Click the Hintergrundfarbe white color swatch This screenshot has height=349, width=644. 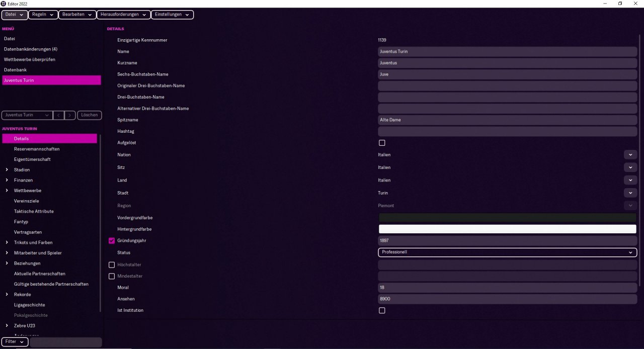tap(507, 229)
